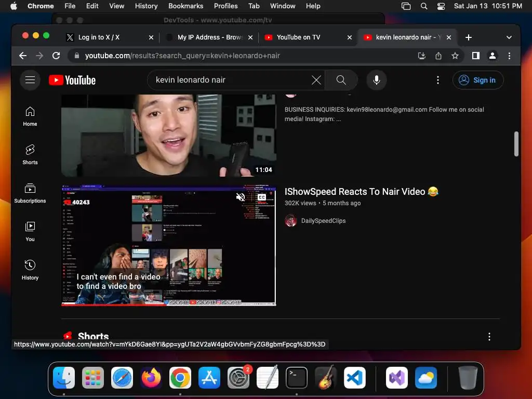Click the business inquiries description text
The image size is (532, 399).
[x=384, y=114]
